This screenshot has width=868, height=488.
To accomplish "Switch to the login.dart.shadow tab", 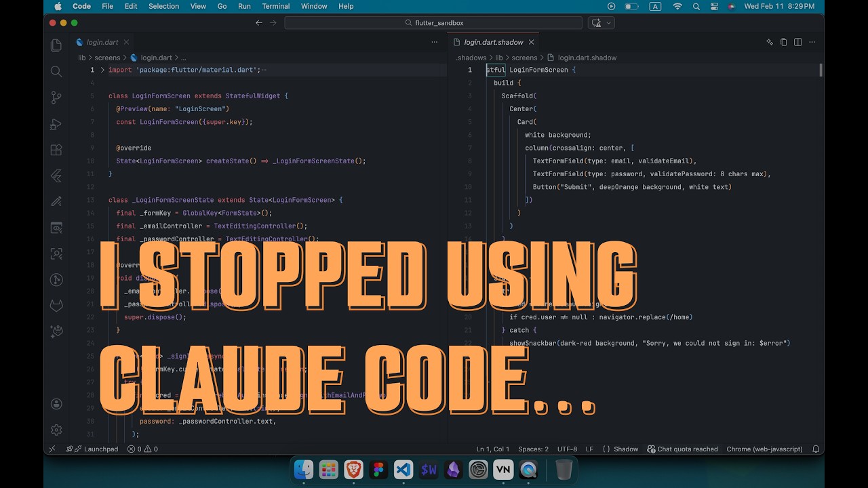I will click(494, 42).
